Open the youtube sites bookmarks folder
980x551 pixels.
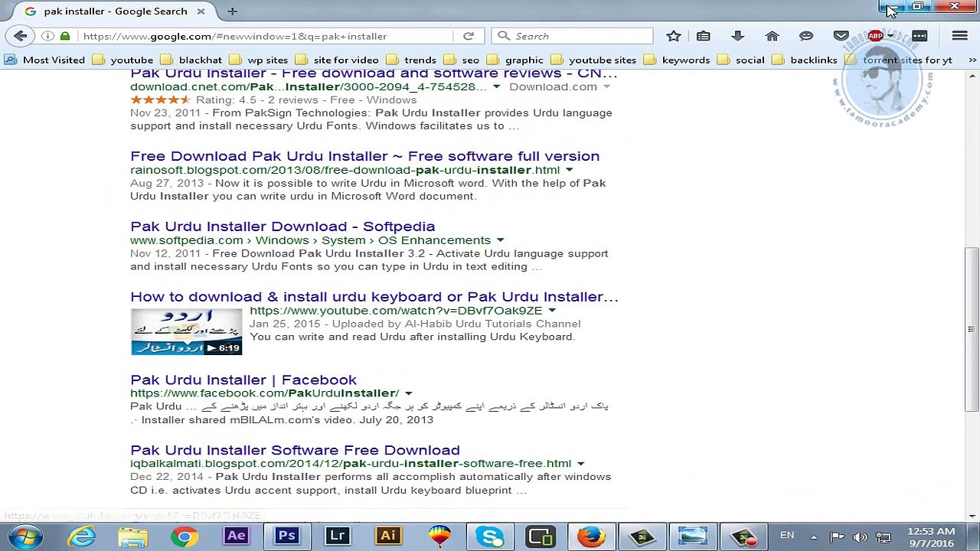click(x=593, y=60)
